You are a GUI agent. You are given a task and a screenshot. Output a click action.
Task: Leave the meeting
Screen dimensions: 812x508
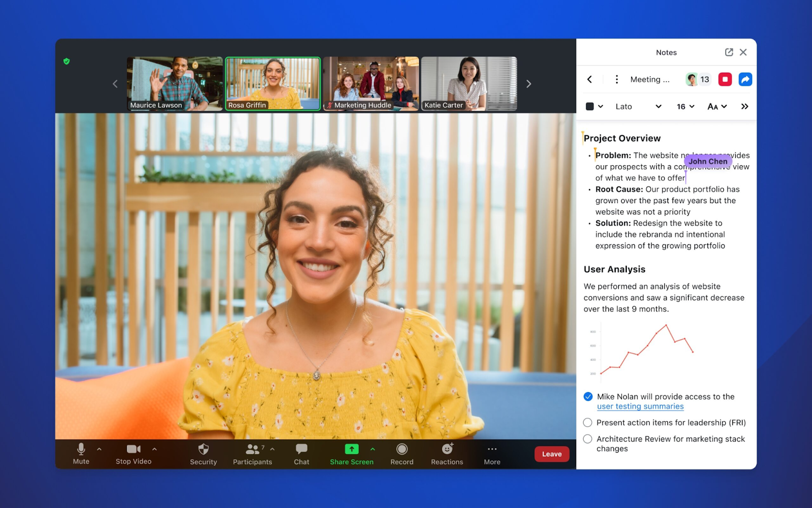pos(552,454)
